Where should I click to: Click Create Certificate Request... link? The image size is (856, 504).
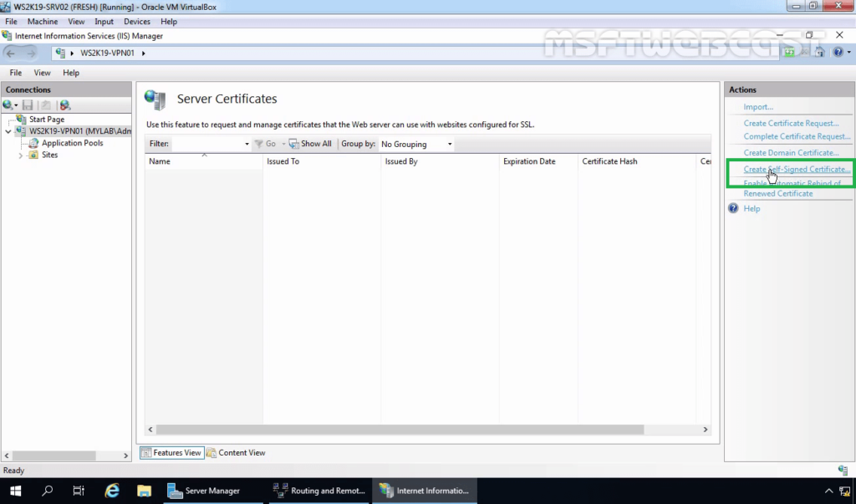coord(791,124)
